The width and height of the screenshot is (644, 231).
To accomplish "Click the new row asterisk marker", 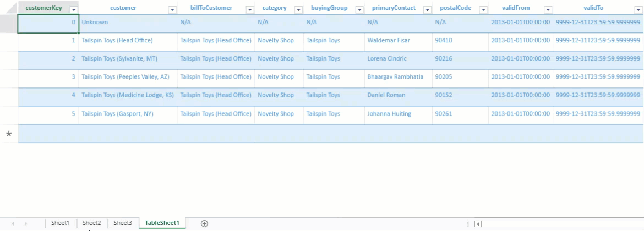I will pos(9,134).
